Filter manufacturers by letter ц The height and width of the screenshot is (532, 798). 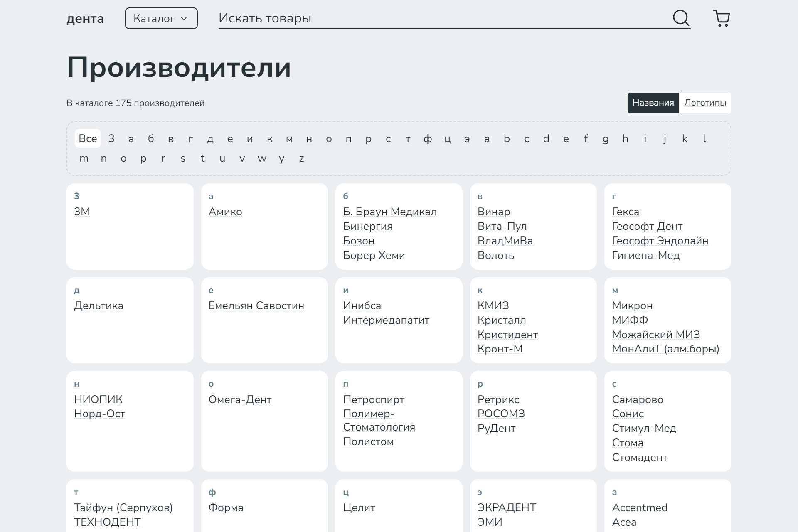tap(448, 138)
